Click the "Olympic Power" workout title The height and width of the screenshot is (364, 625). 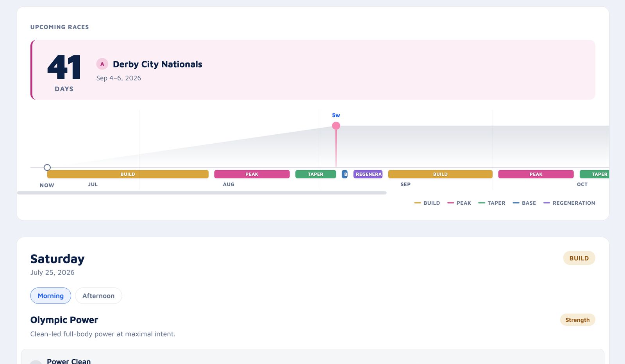point(64,320)
